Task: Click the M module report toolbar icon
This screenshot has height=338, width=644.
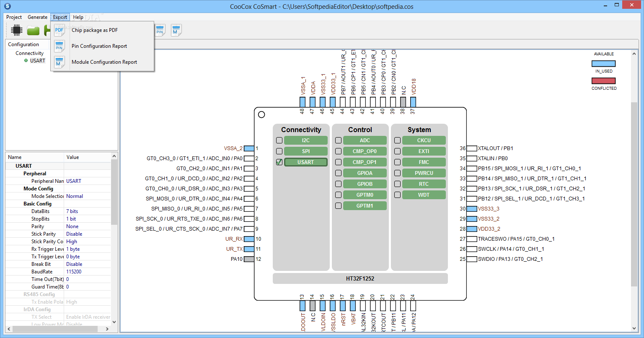Action: 176,30
